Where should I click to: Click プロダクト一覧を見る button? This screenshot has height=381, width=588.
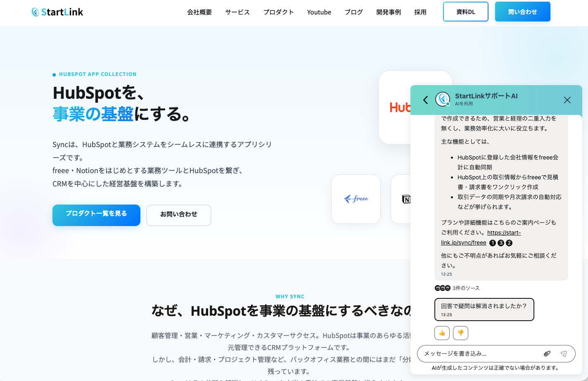[x=96, y=215]
